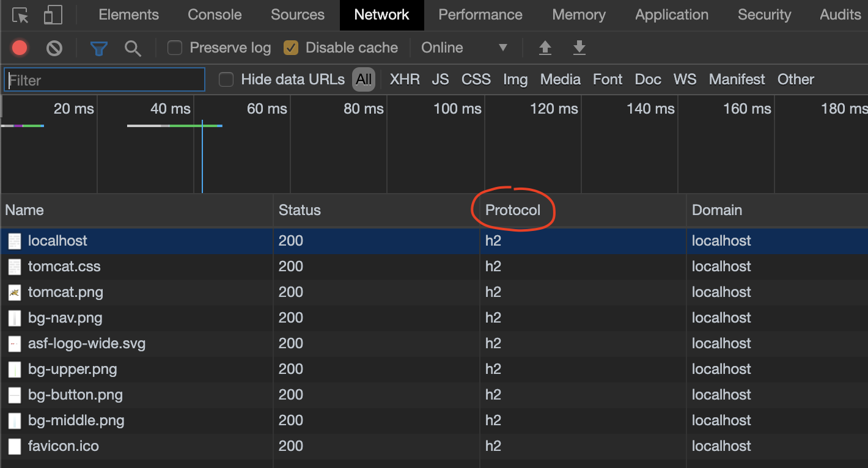This screenshot has width=868, height=468.
Task: Sort by the Status column header
Action: 377,210
